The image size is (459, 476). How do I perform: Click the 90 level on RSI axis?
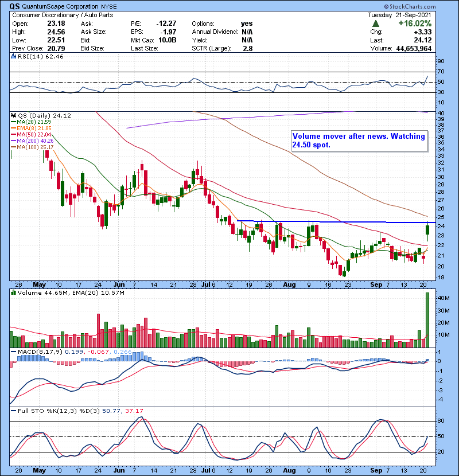pos(441,61)
